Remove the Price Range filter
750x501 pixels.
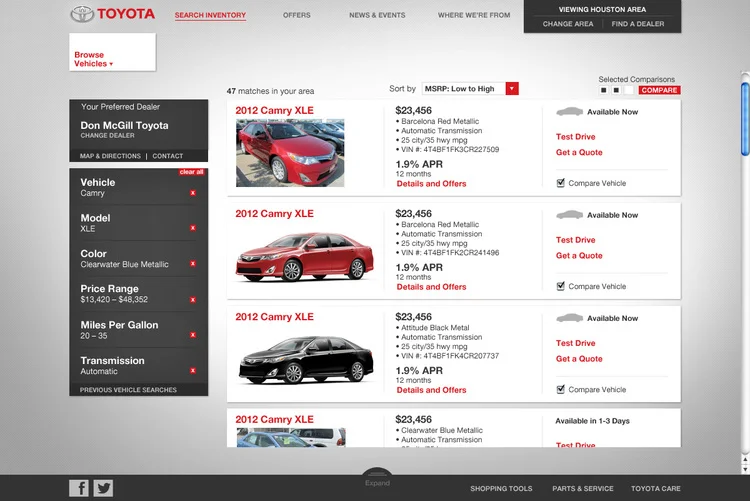coord(193,300)
